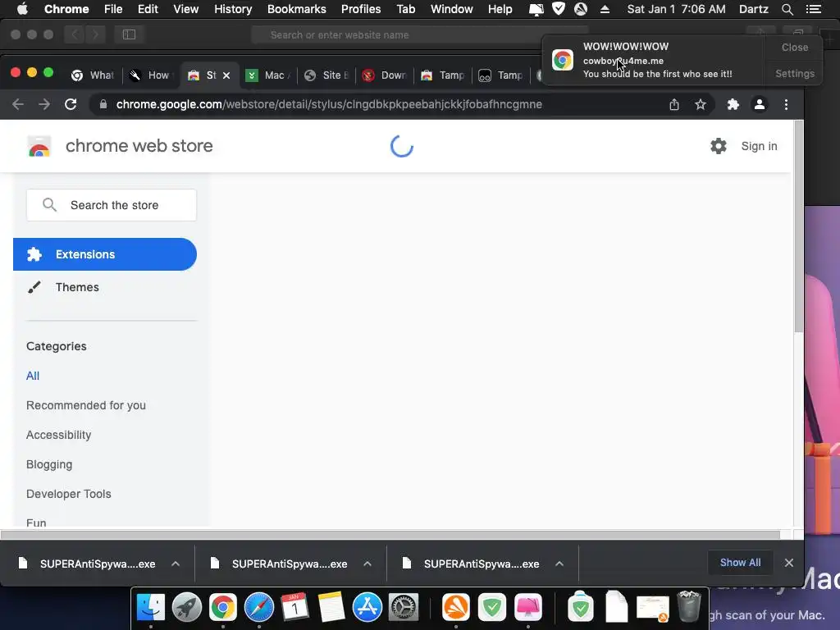Open Trash from the Dock
The height and width of the screenshot is (630, 840).
[689, 606]
